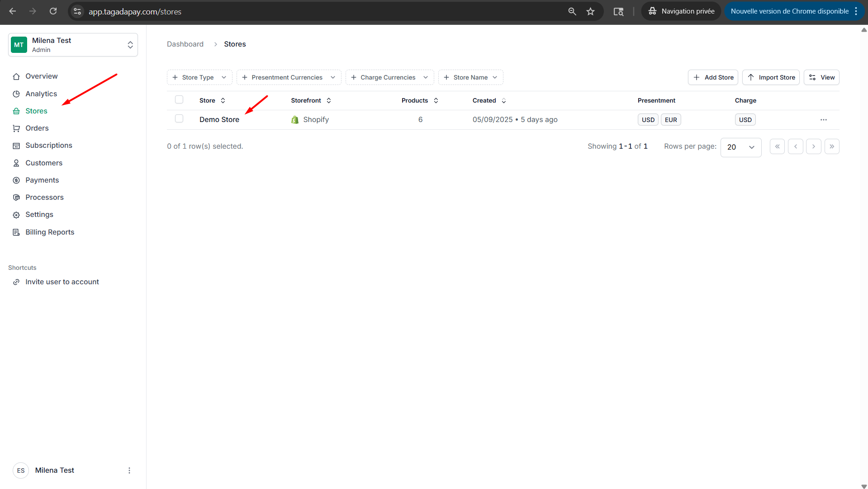Click the USD charge currency badge
This screenshot has height=489, width=868.
coord(745,120)
